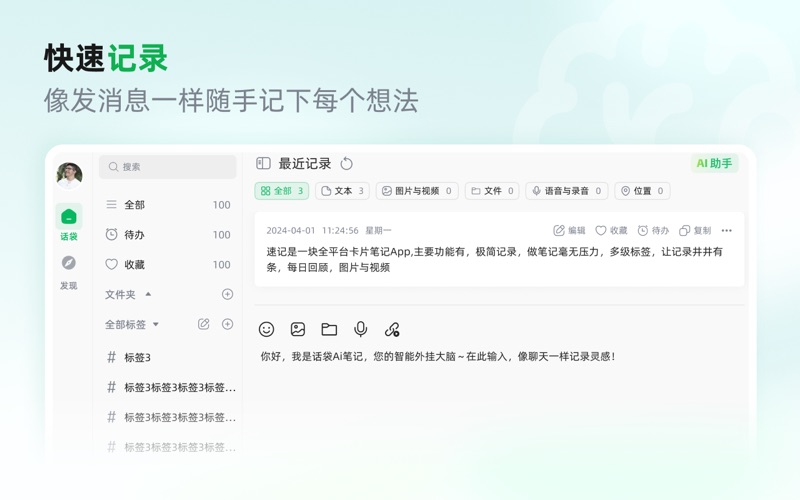This screenshot has height=500, width=800.
Task: Click the user profile avatar
Action: (x=69, y=174)
